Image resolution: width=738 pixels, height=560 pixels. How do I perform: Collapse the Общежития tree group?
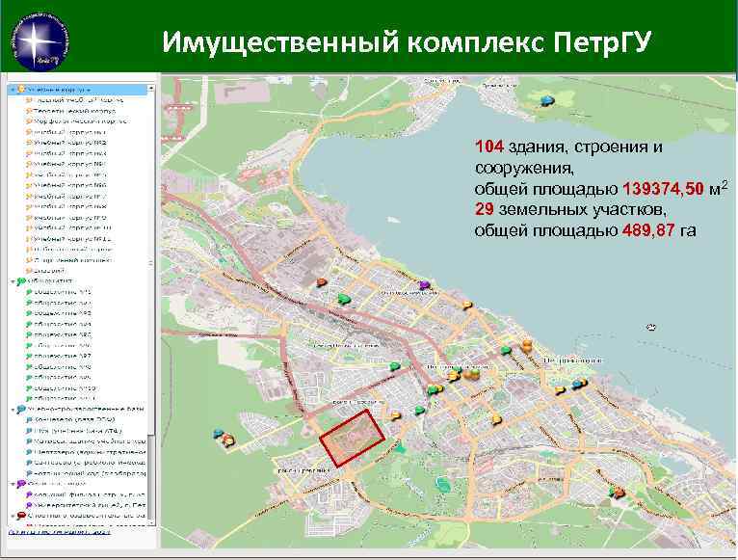(13, 281)
